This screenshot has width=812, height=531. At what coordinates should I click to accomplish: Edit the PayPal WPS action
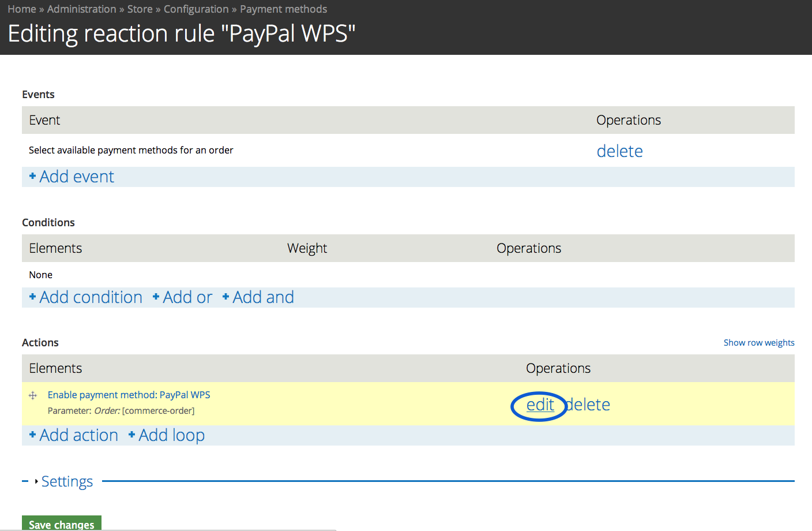click(540, 405)
